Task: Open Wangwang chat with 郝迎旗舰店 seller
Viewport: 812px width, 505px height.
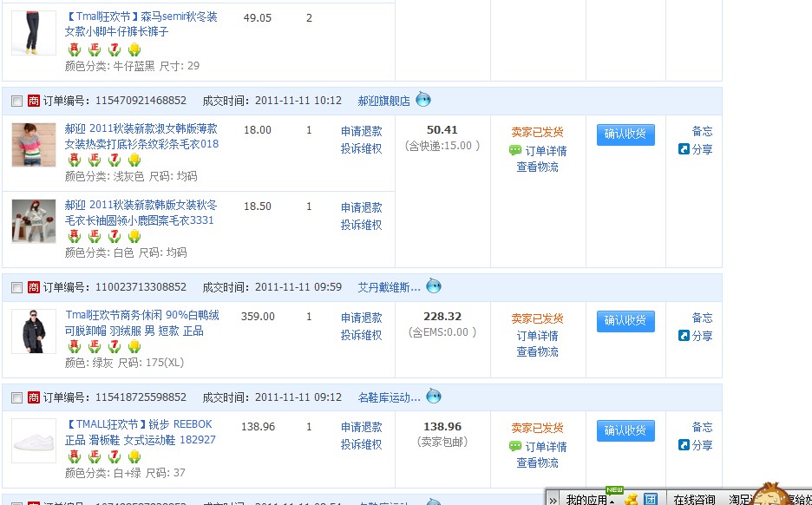Action: click(x=423, y=100)
